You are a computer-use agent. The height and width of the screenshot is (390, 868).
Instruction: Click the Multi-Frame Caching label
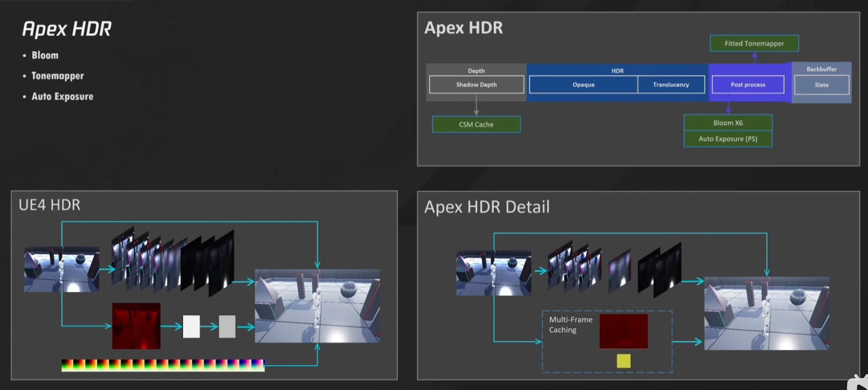570,325
